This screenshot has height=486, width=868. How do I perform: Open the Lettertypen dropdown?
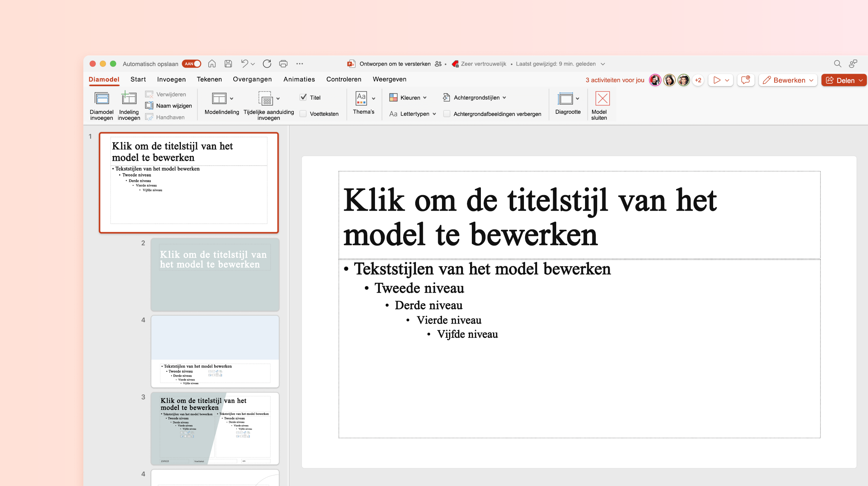tap(412, 114)
